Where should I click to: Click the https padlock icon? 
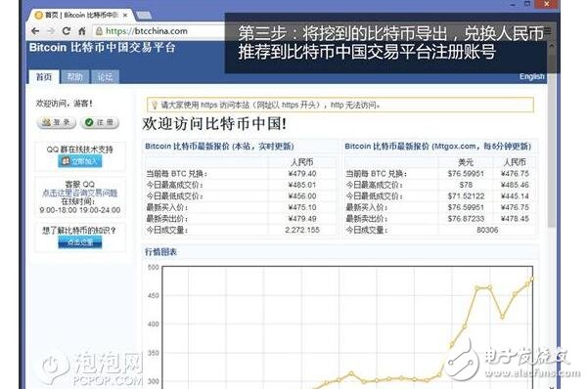(x=99, y=31)
